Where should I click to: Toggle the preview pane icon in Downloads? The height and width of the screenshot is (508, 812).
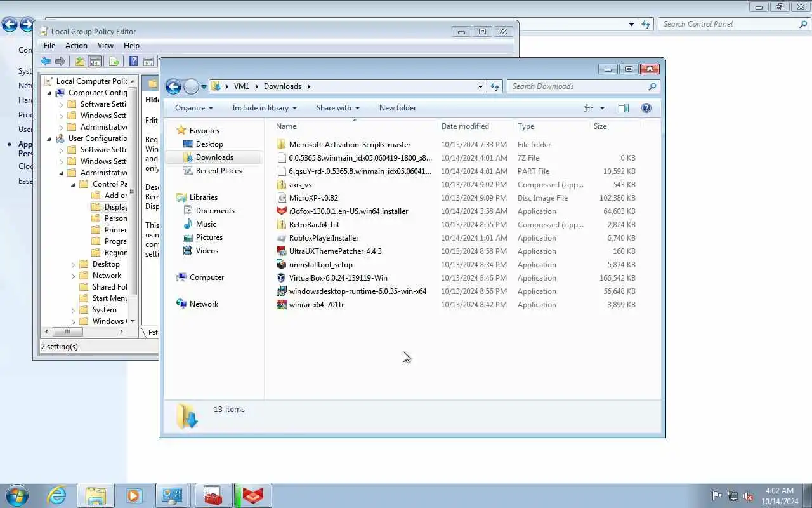(x=624, y=108)
